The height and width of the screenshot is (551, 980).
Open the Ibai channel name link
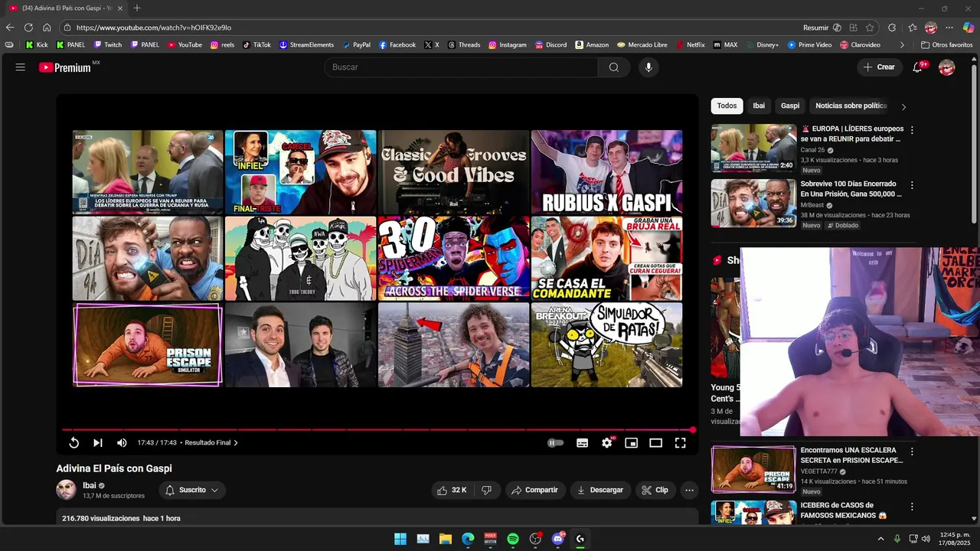click(90, 485)
